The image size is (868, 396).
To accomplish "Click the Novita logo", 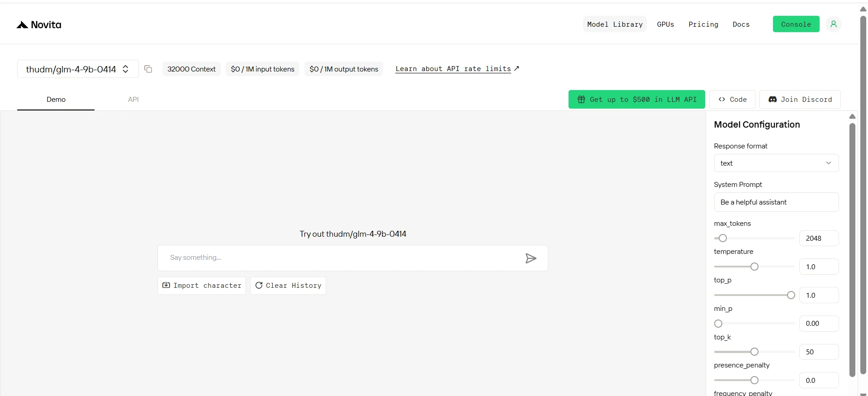I will pos(39,25).
